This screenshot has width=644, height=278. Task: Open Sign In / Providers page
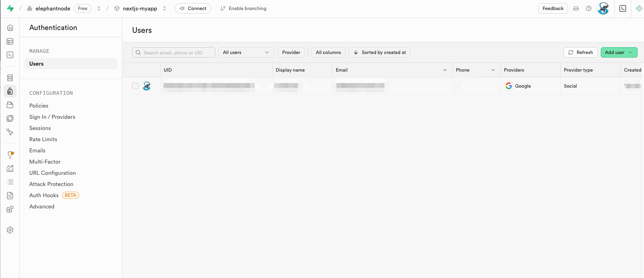tap(52, 117)
